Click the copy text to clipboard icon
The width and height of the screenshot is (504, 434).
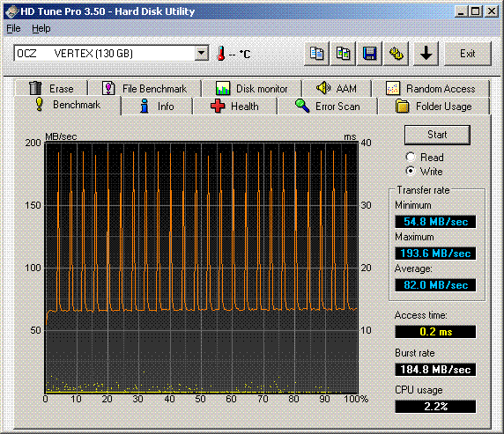click(x=316, y=54)
